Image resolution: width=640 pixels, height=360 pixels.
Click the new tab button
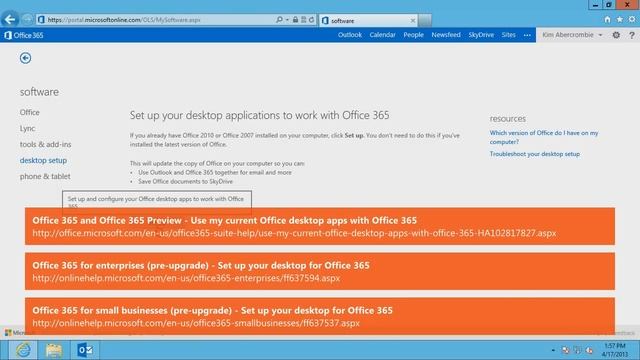424,20
